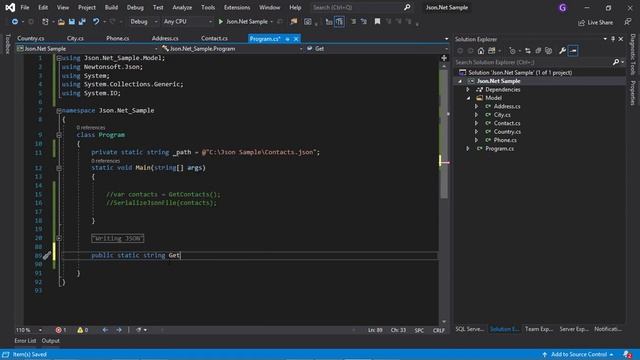Collapse the namespace Json.Net_Sample block
This screenshot has height=360, width=640.
point(59,111)
